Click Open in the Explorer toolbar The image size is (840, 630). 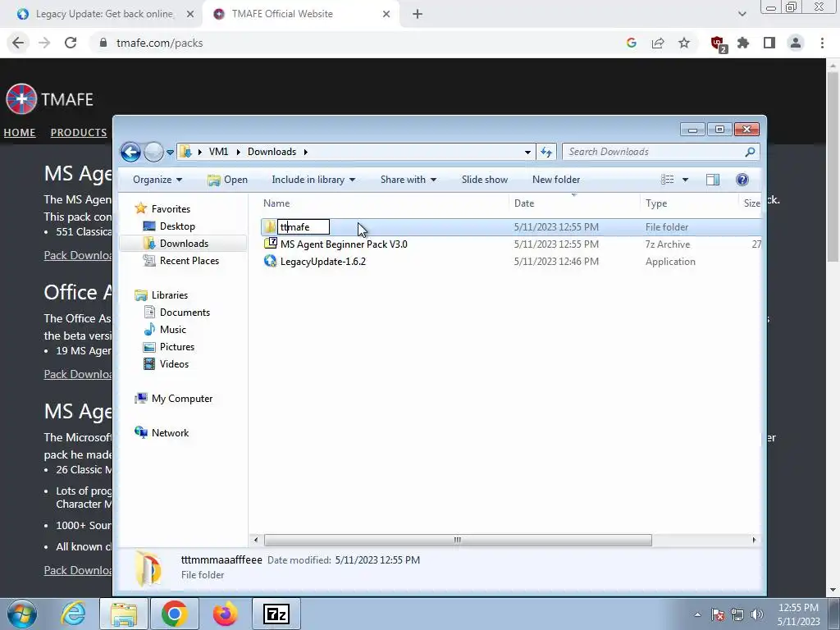click(228, 180)
